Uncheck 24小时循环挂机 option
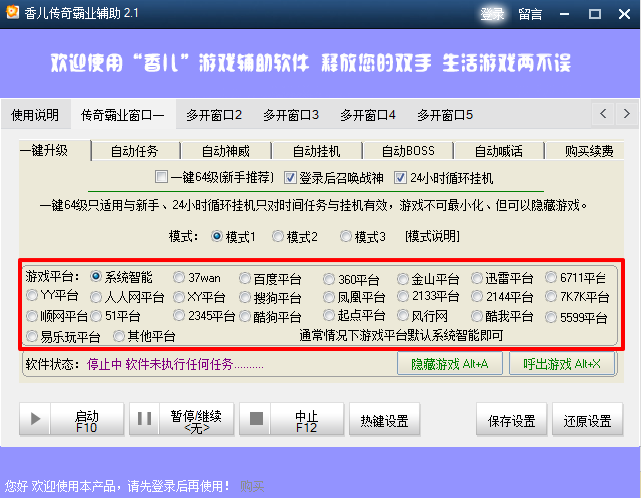 (x=401, y=178)
